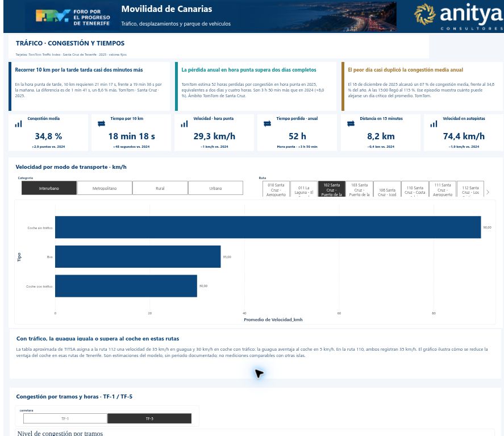Select route 111 Santa Cruz - Aeropuerto
Image resolution: width=504 pixels, height=436 pixels.
(443, 189)
